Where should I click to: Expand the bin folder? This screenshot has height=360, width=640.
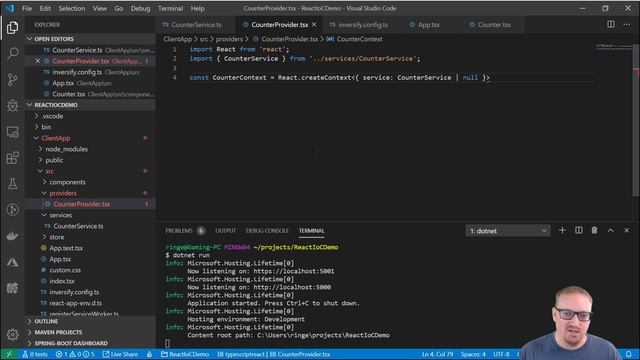coord(46,127)
